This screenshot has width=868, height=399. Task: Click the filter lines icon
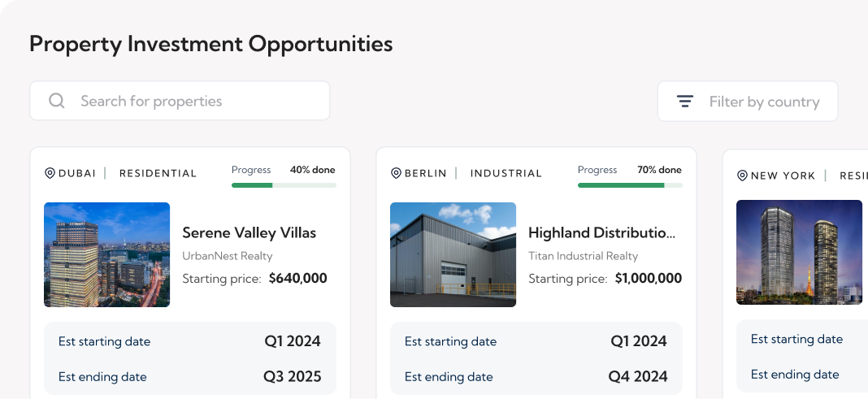point(685,102)
